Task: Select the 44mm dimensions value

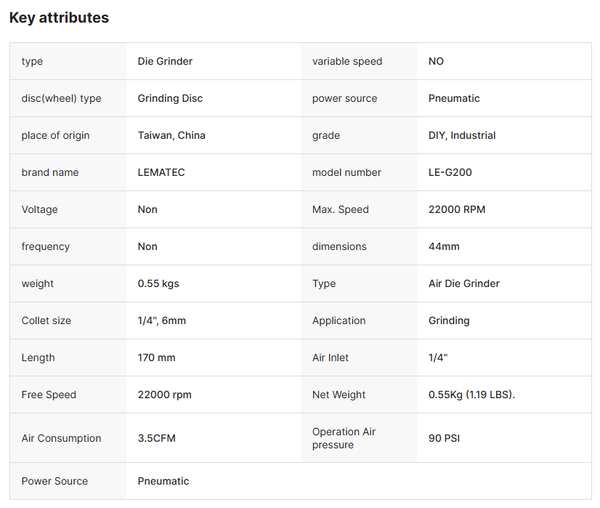Action: pyautogui.click(x=444, y=247)
